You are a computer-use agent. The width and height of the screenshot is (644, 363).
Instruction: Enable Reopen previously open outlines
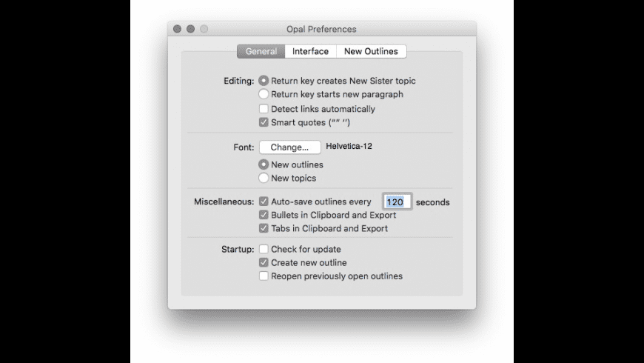(x=264, y=276)
